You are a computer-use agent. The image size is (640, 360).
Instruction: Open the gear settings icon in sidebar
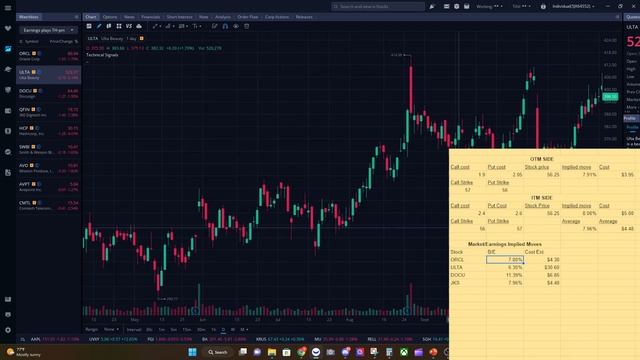point(8,330)
